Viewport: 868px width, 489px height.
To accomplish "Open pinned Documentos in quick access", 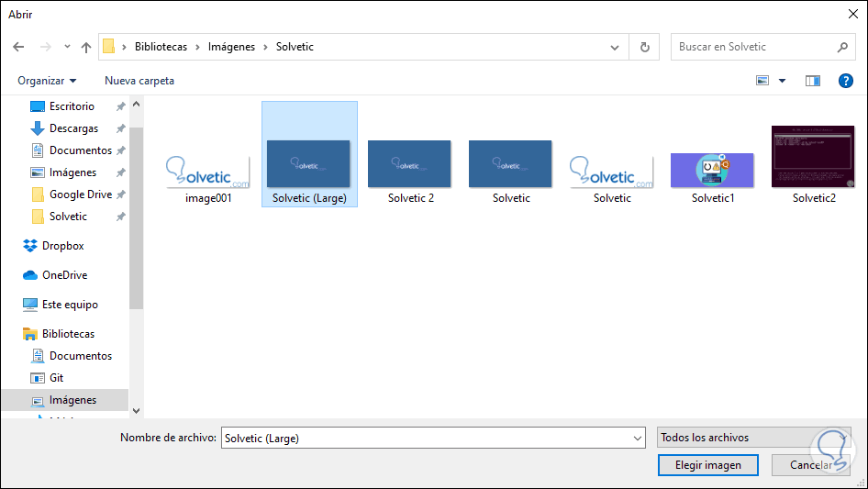I will (80, 150).
